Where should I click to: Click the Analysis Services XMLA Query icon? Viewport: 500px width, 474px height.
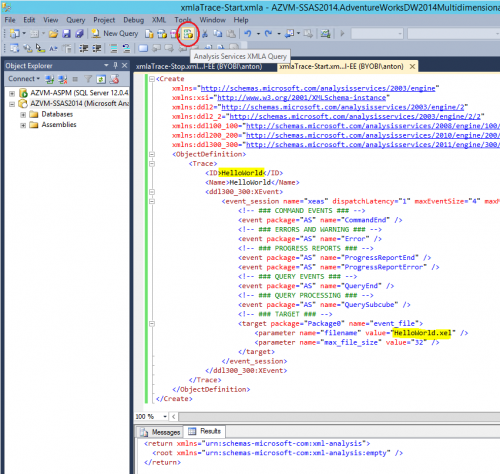click(x=188, y=34)
